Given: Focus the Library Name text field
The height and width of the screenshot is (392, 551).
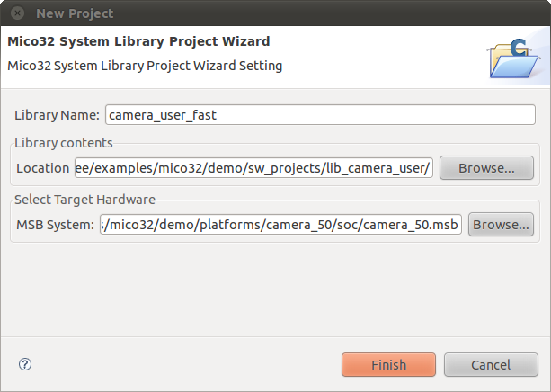Looking at the screenshot, I should coord(320,114).
